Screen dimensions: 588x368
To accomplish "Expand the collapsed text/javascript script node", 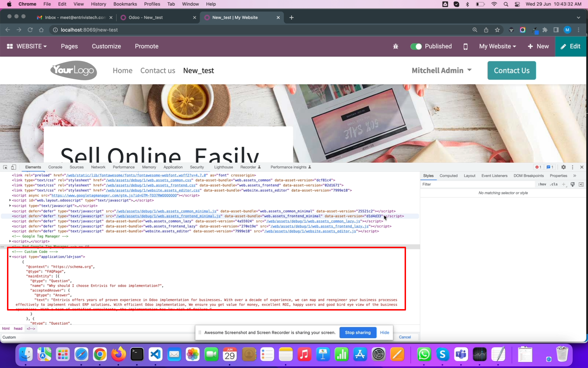I will click(10, 206).
